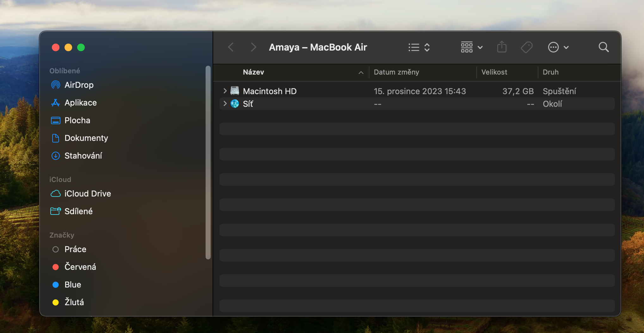
Task: Open AirDrop in the sidebar
Action: [x=72, y=85]
